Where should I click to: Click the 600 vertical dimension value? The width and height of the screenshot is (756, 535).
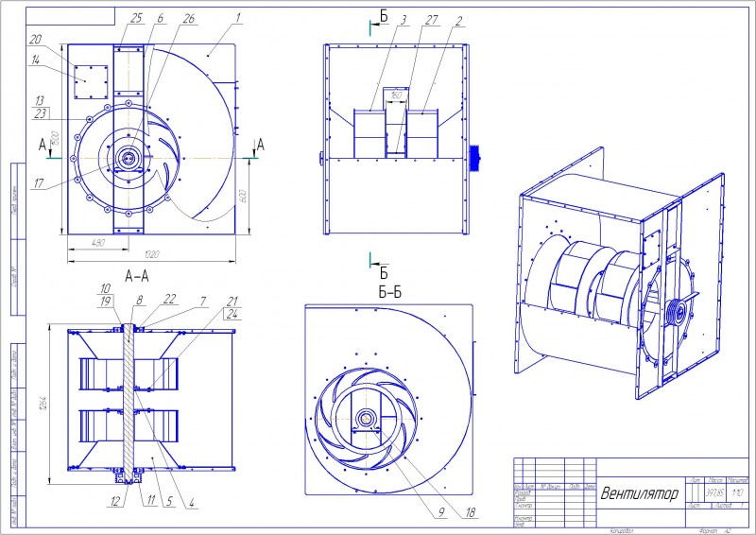[243, 196]
